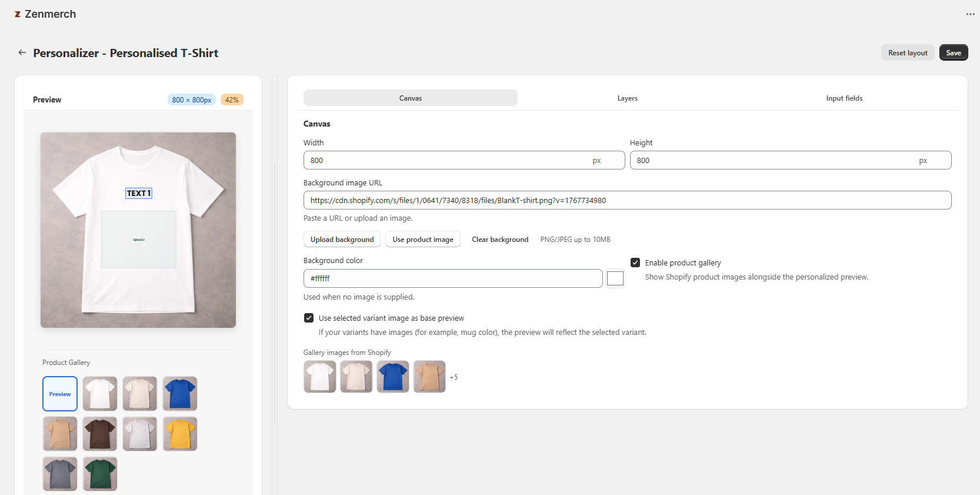Choose the Preview tile in Product Gallery
This screenshot has height=495, width=980.
pyautogui.click(x=60, y=394)
